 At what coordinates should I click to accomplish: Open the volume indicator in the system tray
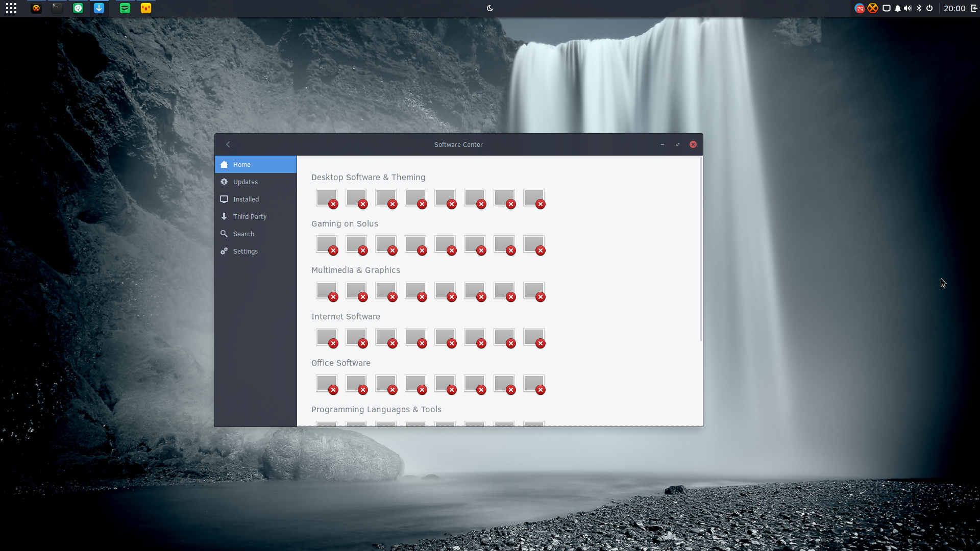[x=908, y=8]
